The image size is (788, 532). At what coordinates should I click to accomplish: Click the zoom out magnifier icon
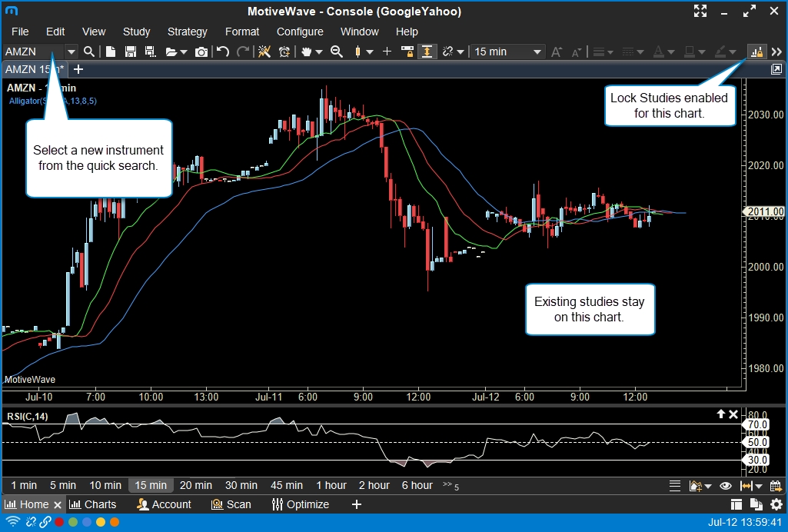[x=336, y=52]
